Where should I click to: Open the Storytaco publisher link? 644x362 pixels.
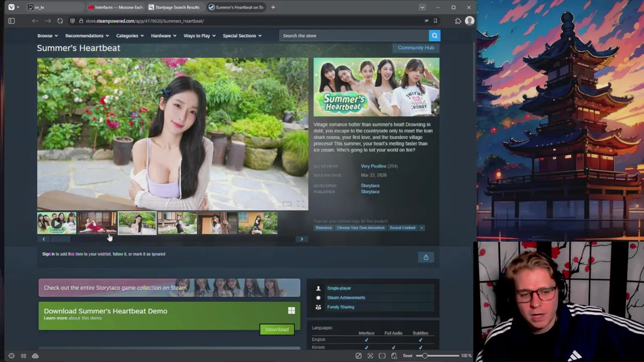[370, 192]
